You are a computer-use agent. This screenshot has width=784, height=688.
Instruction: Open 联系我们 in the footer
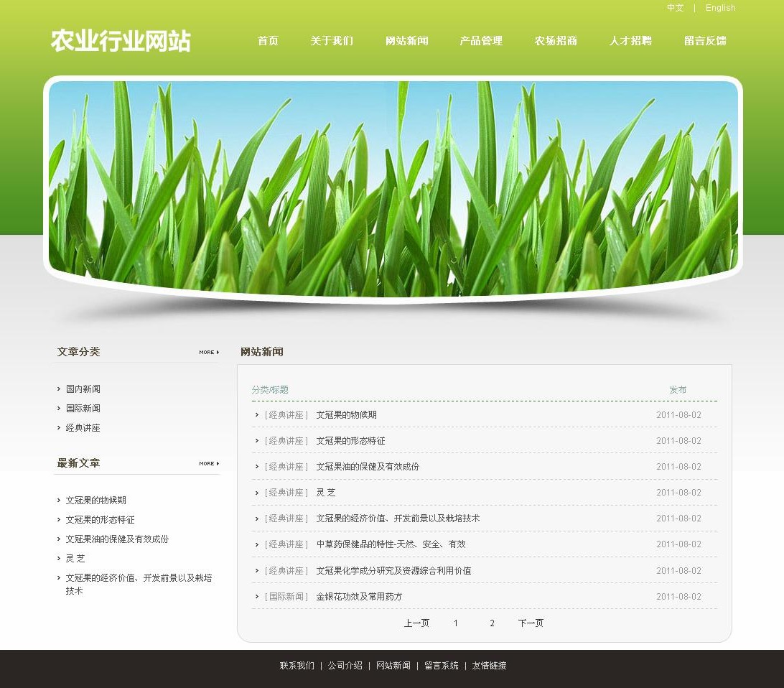pos(297,666)
